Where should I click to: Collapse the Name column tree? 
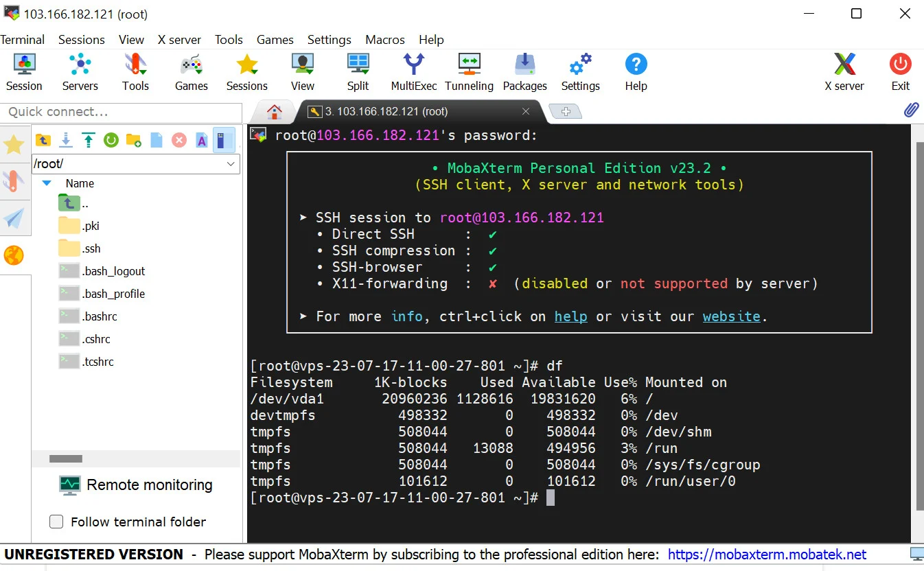(x=46, y=183)
